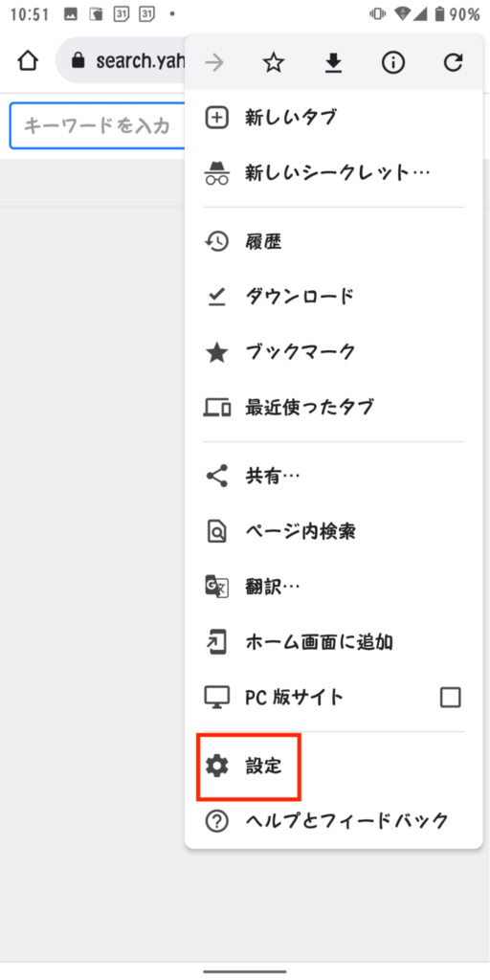Tap ホーム画面に追加 entry
Image resolution: width=490 pixels, height=980 pixels.
click(334, 642)
